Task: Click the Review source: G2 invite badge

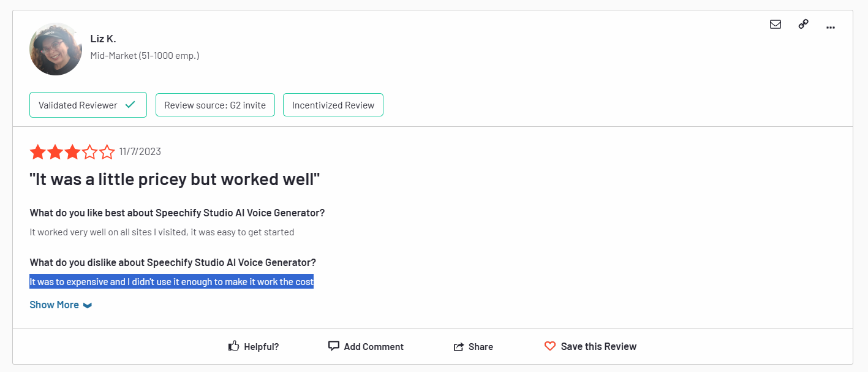Action: click(215, 105)
